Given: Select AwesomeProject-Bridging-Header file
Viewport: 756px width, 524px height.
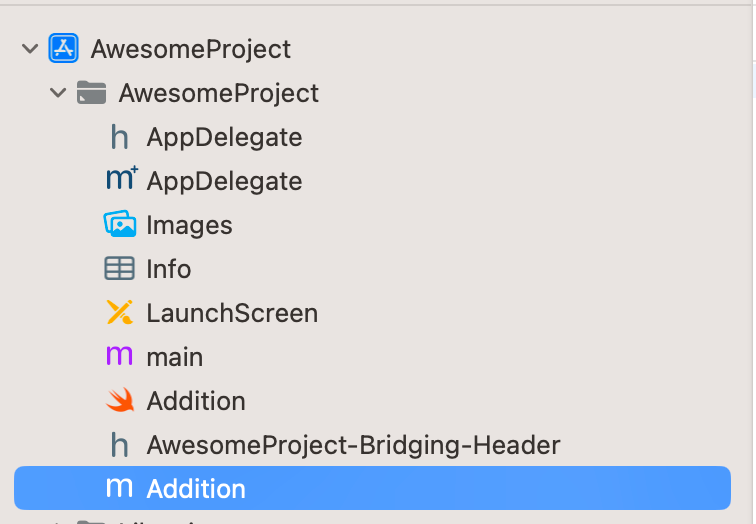Looking at the screenshot, I should click(x=353, y=445).
